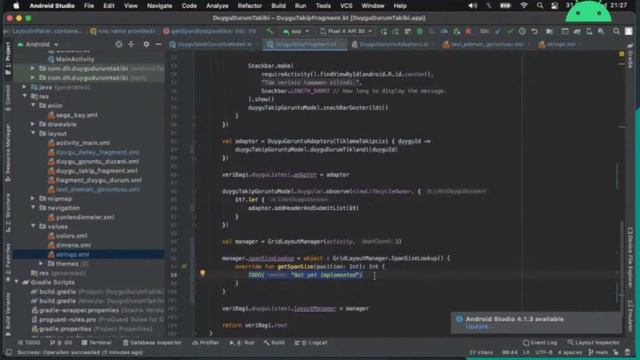640x360 pixels.
Task: Open the Android project view dropdown
Action: pos(38,44)
